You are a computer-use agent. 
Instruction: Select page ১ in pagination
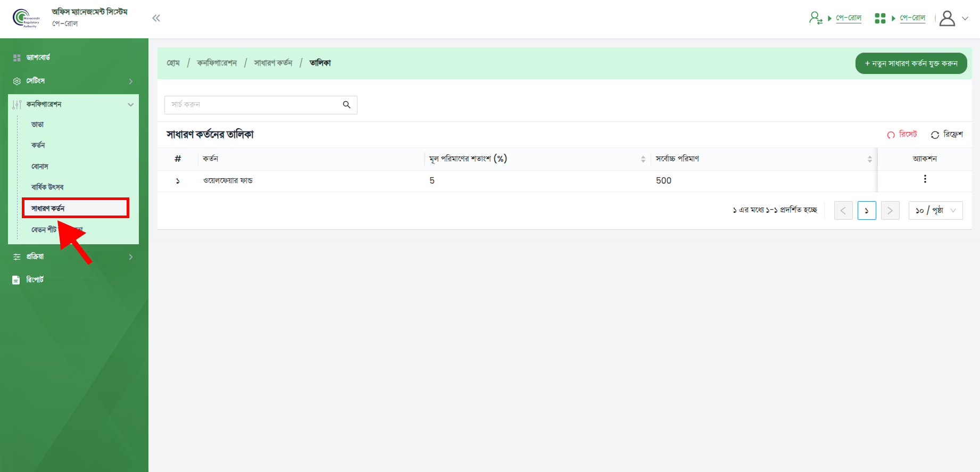click(867, 211)
